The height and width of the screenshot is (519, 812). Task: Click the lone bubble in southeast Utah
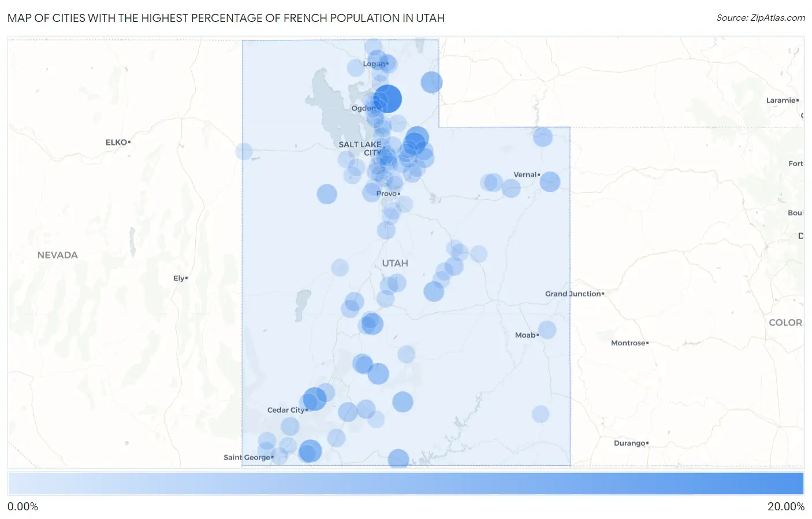[x=541, y=414]
